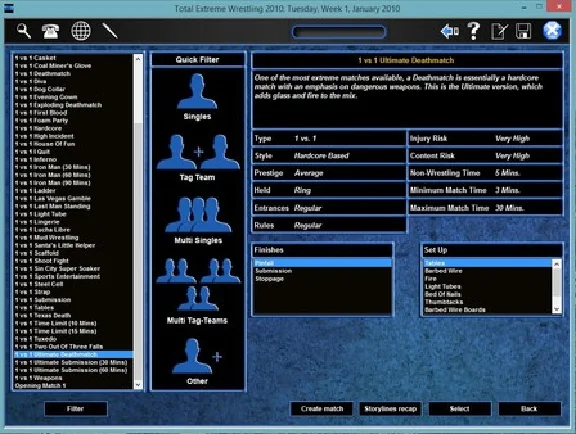
Task: Select 1 vs 1 Weapons match
Action: coord(73,378)
